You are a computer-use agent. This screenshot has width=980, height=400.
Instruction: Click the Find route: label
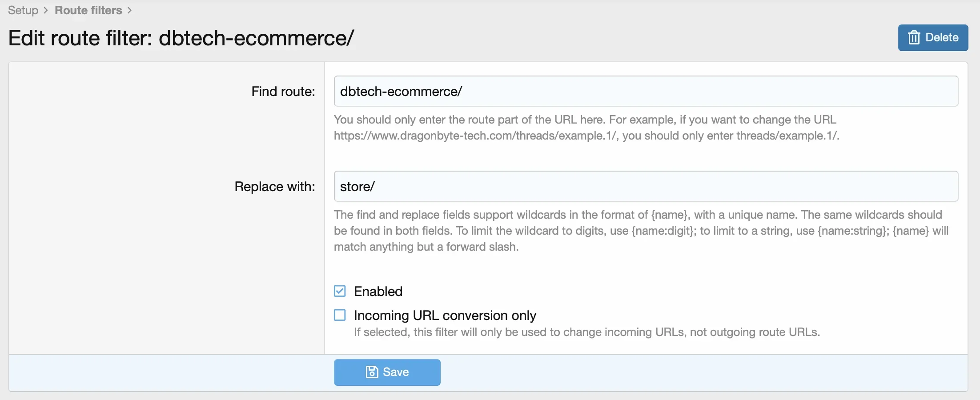[283, 91]
